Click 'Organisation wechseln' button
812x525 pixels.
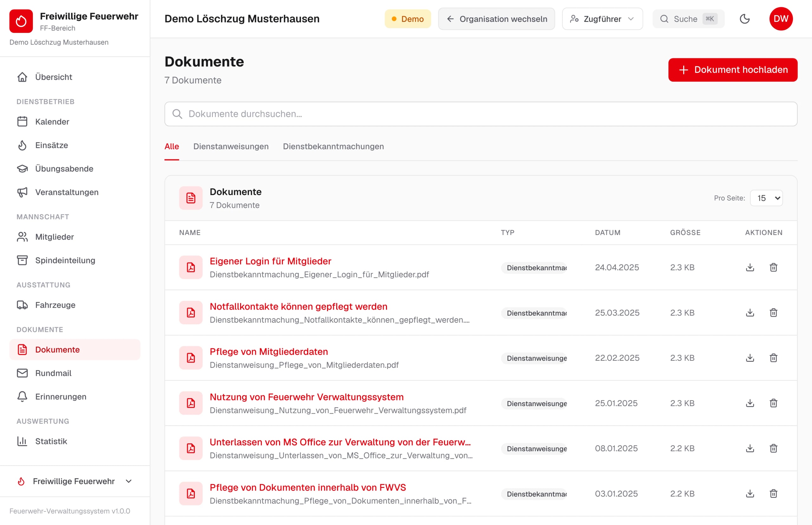(x=496, y=19)
